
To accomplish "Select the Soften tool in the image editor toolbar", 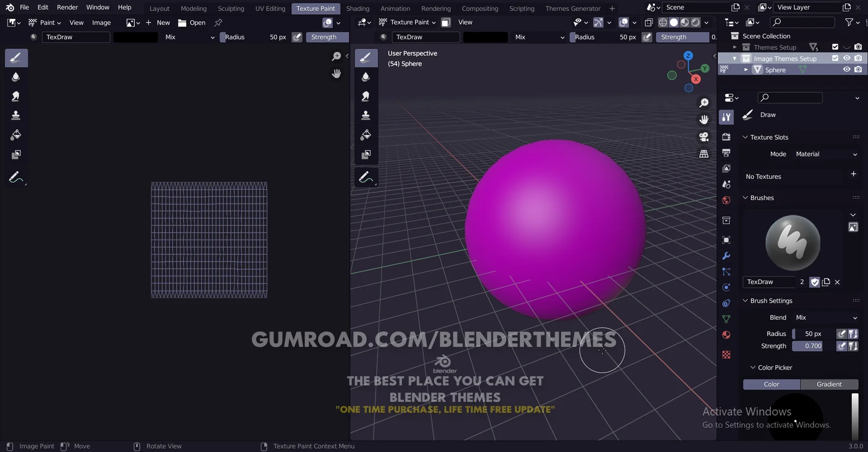I will pyautogui.click(x=16, y=77).
